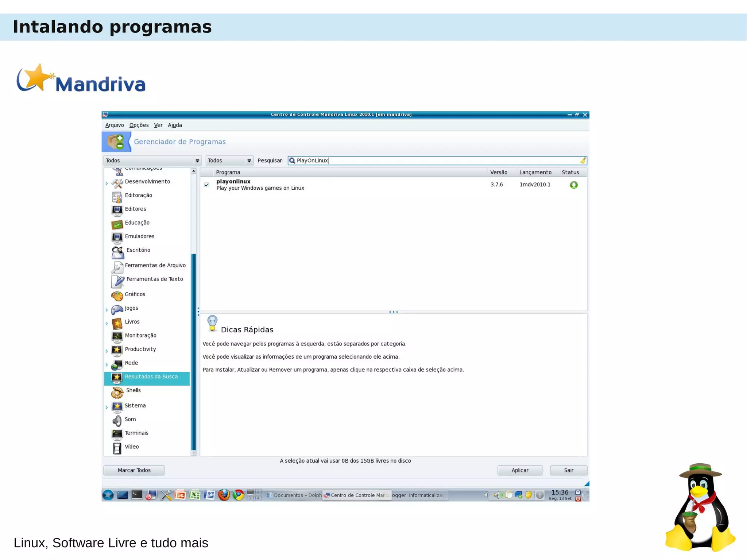Click scroll-down arrow of category list
This screenshot has height=560, width=747.
pyautogui.click(x=194, y=453)
